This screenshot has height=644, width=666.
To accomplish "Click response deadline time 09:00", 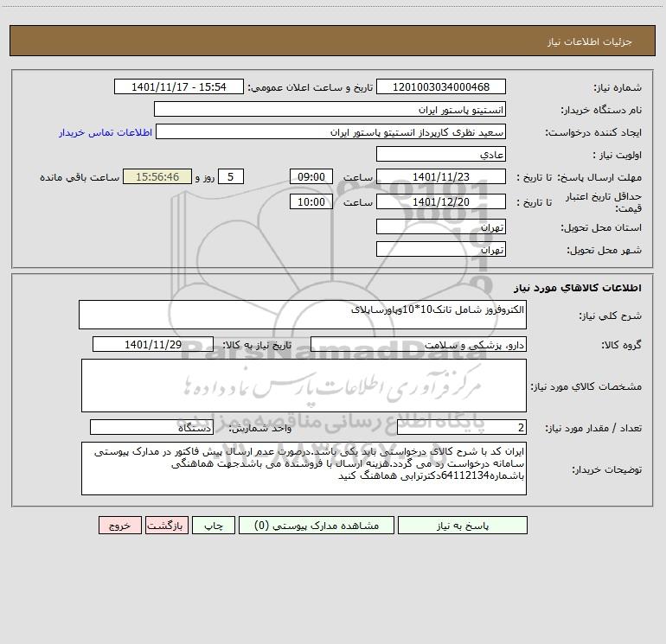I will (311, 176).
